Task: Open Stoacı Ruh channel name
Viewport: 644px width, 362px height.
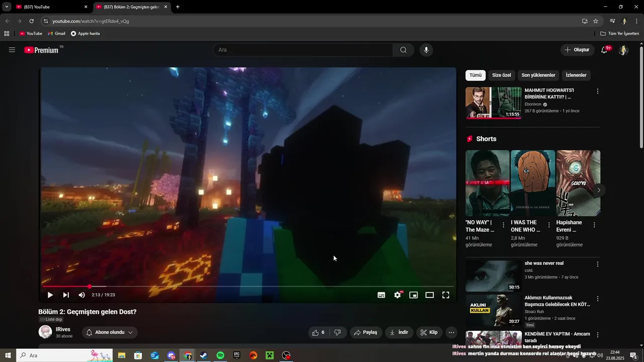Action: point(534,312)
